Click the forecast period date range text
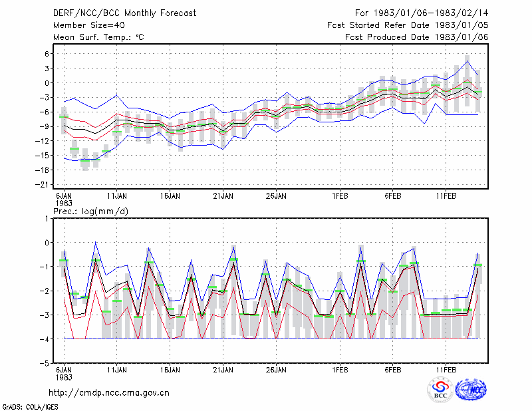532x411 pixels. (x=422, y=13)
